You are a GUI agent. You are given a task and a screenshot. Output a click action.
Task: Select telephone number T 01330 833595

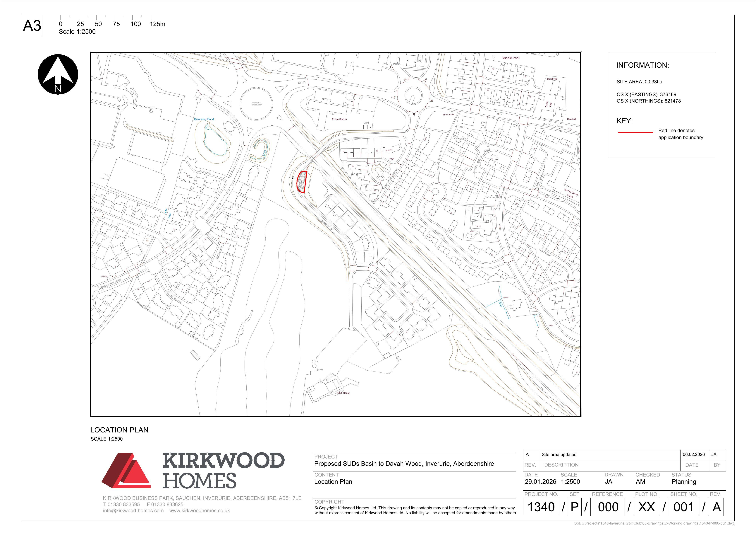(x=121, y=504)
